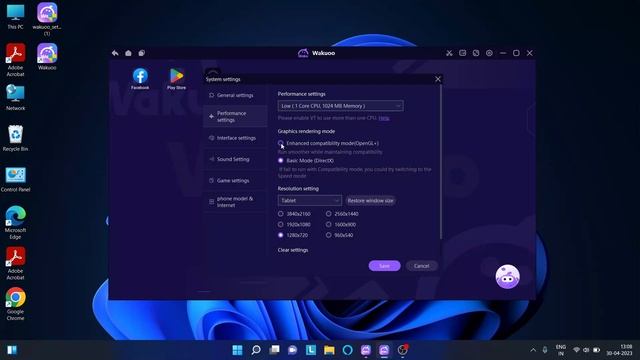This screenshot has height=360, width=640.
Task: Open Task View on the taskbar
Action: (x=274, y=350)
